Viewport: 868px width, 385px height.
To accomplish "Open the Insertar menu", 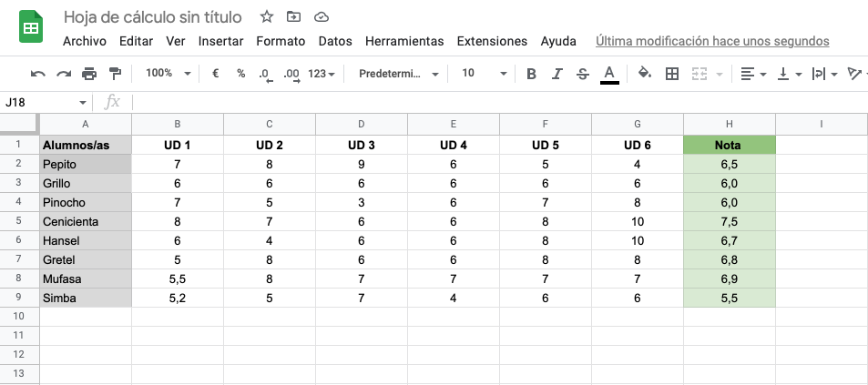I will coord(221,42).
